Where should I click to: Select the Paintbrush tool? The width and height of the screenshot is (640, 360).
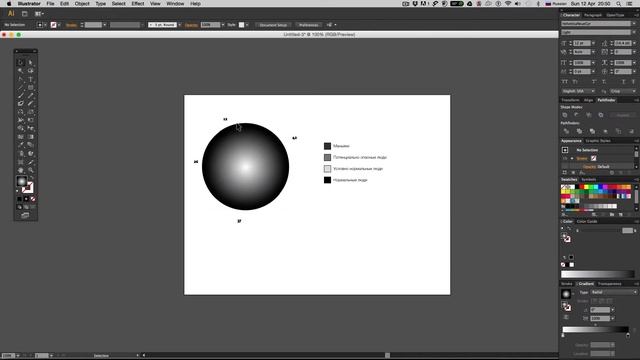(21, 96)
